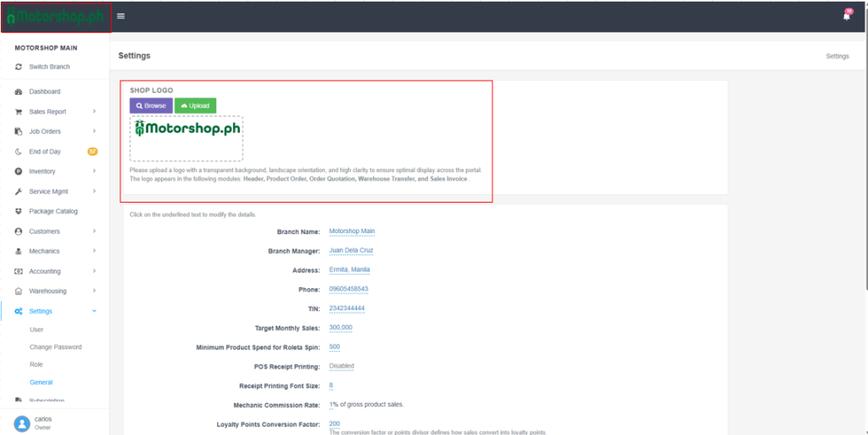Click the Motorshop.ph header logo

coord(55,18)
